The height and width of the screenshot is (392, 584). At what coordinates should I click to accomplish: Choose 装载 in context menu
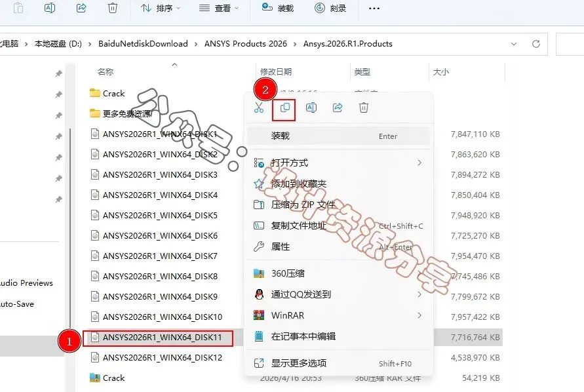coord(339,136)
